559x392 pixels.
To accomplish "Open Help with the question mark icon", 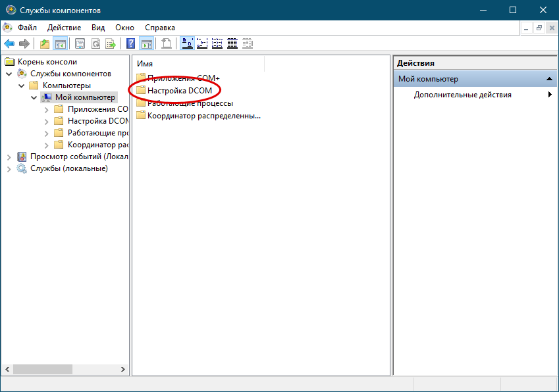I will tap(131, 43).
